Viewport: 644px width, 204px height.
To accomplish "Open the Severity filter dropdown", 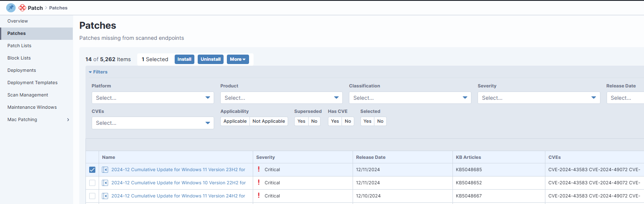I will (539, 98).
